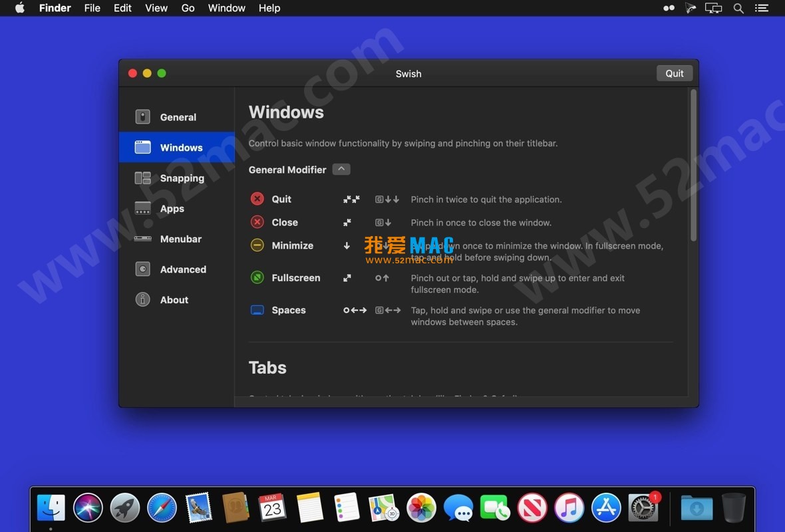Click the tap-hold-swipe-up glyph in the Fullscreen row

[x=382, y=278]
